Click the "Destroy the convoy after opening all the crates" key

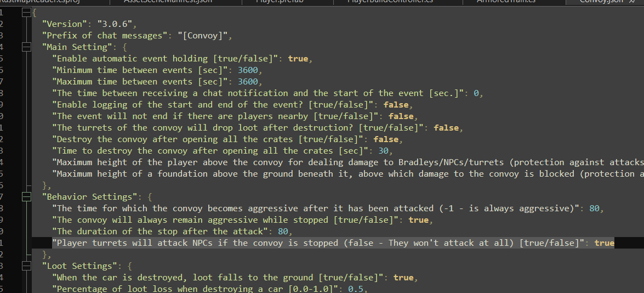click(x=208, y=139)
